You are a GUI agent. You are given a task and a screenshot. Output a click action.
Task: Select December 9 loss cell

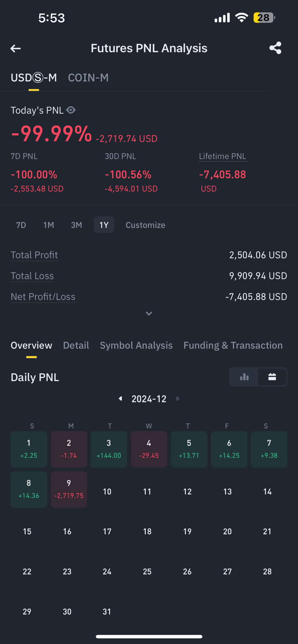coord(69,489)
